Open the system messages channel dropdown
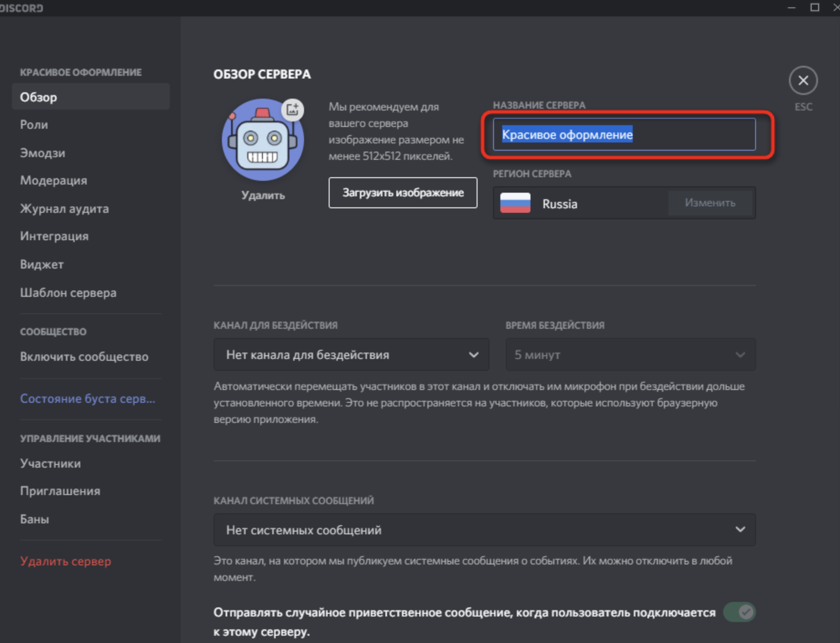 coord(484,530)
